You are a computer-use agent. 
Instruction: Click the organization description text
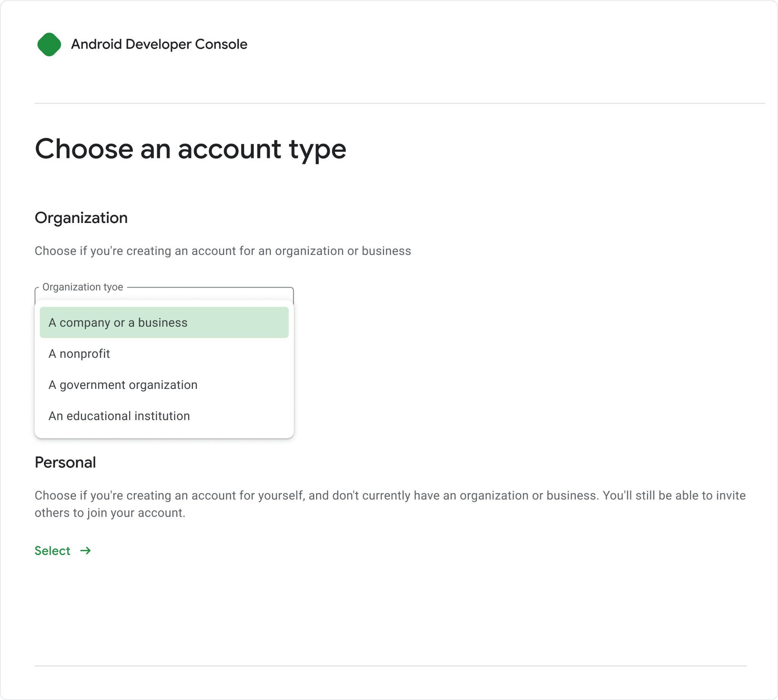223,251
